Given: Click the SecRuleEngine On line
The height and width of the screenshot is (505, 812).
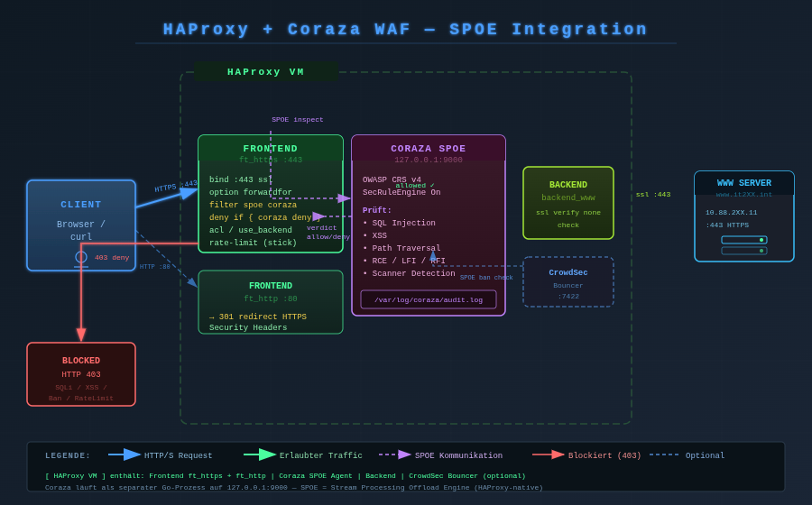Looking at the screenshot, I should point(401,192).
